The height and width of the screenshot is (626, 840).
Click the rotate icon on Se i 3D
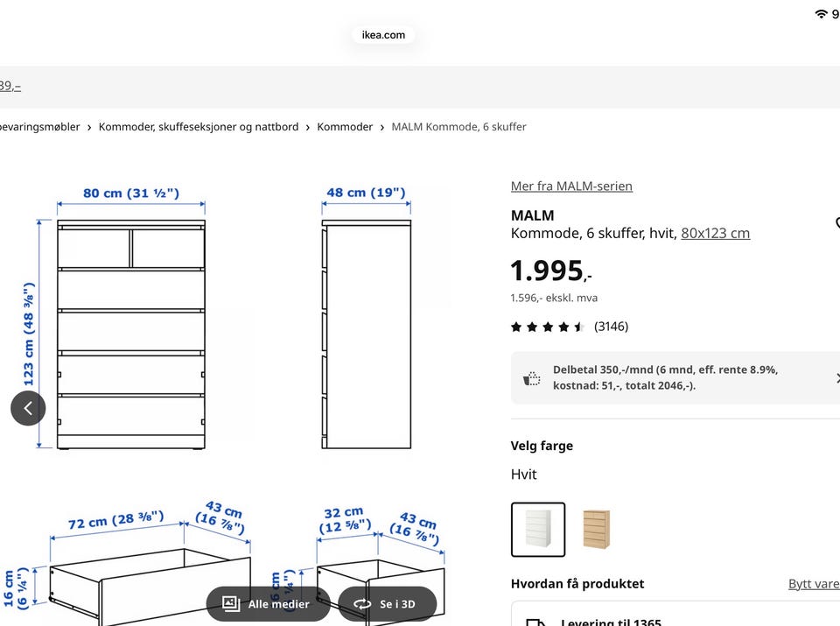pyautogui.click(x=362, y=604)
